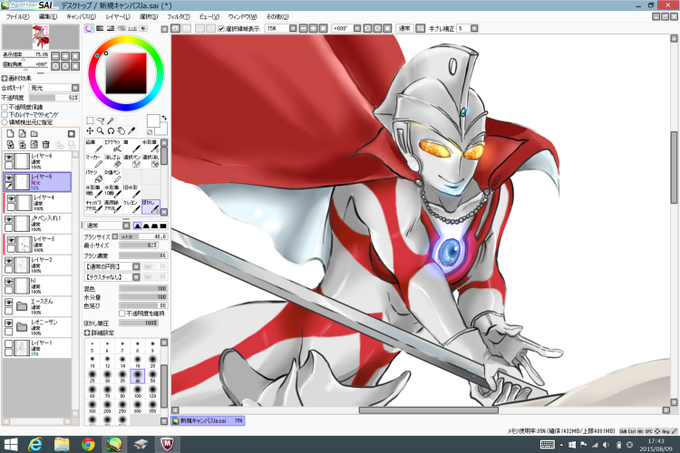This screenshot has height=453, width=680.
Task: Open the Window (ウィンドウ) menu
Action: coord(242,16)
